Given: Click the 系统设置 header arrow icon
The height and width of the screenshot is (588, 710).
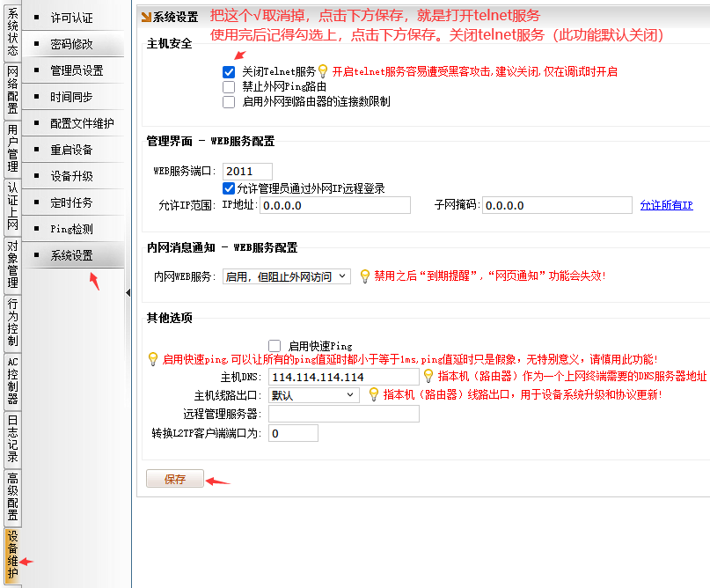Looking at the screenshot, I should [146, 17].
